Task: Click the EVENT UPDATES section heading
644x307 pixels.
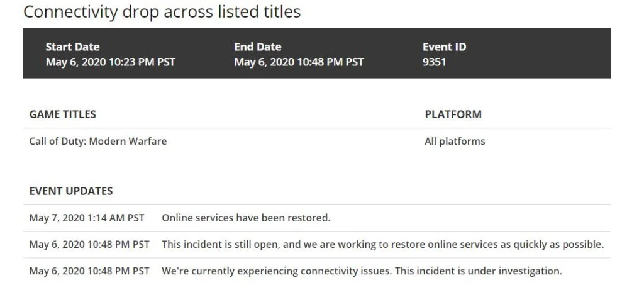Action: coord(71,191)
